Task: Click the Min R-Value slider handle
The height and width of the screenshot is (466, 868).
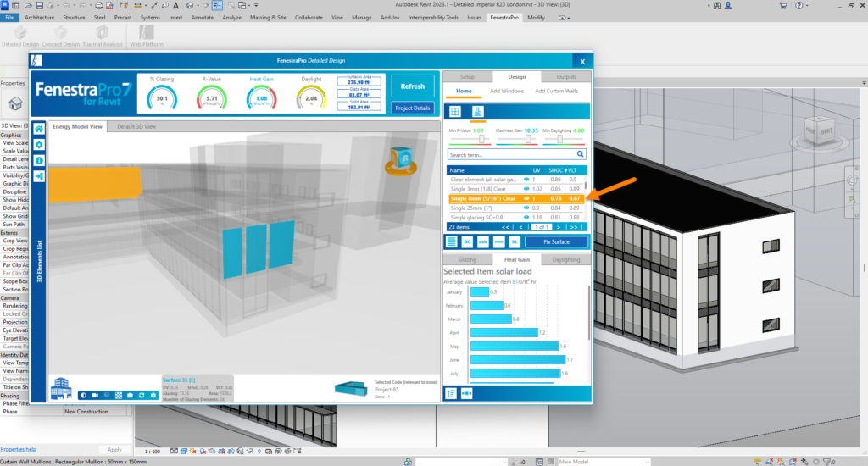Action: click(x=481, y=139)
